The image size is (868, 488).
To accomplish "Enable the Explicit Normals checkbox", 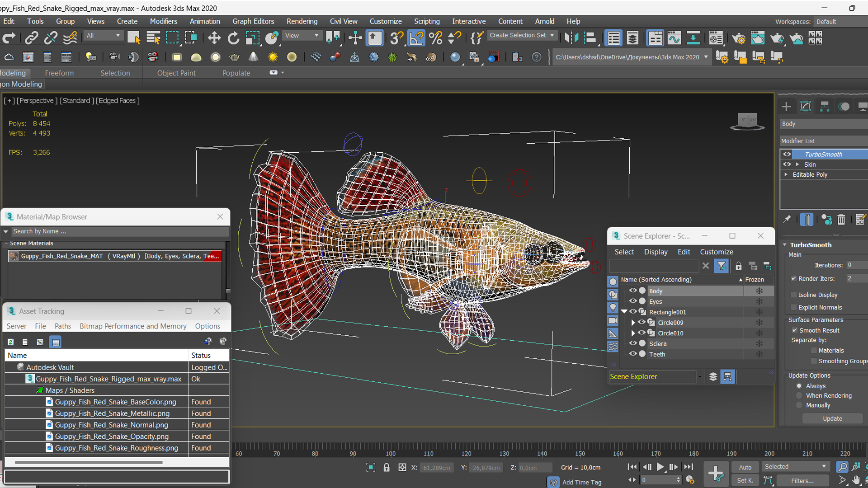I will 793,307.
